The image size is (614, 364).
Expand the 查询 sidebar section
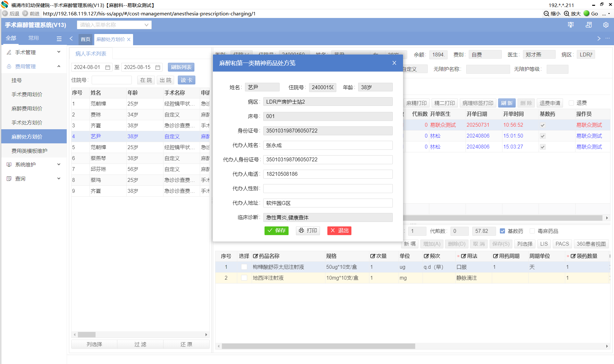click(59, 179)
